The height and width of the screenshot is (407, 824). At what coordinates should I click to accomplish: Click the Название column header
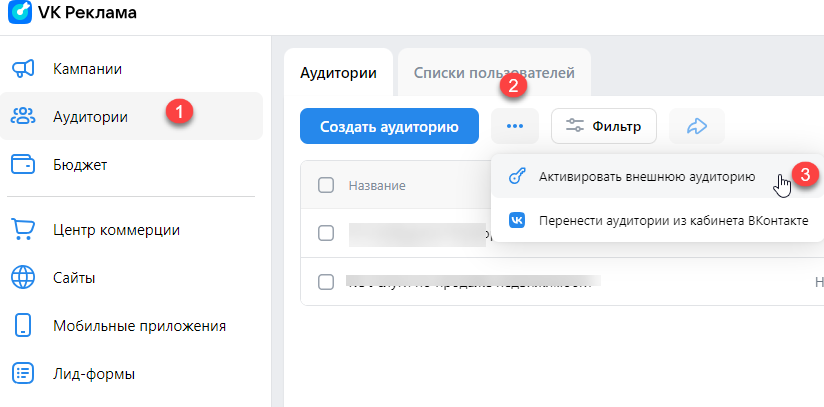click(x=377, y=186)
